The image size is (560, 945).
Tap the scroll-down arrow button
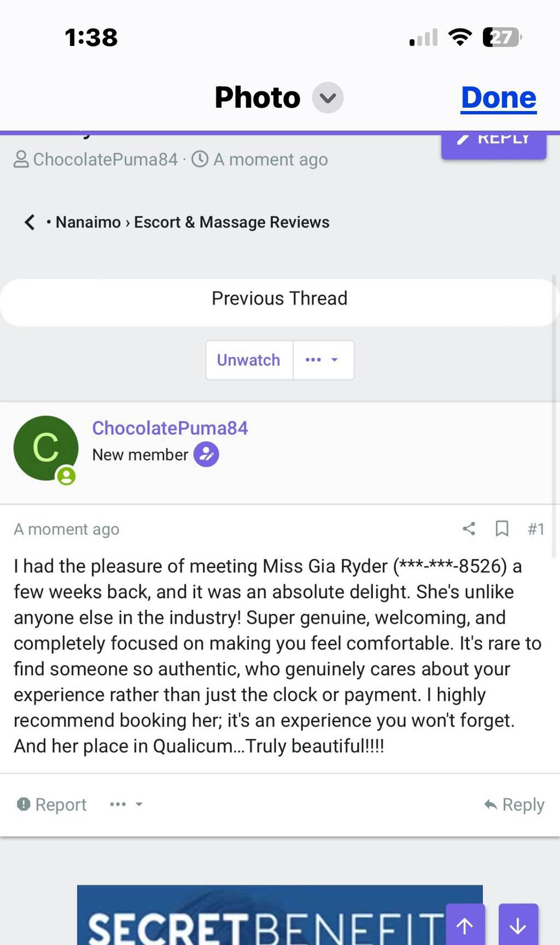click(x=518, y=925)
